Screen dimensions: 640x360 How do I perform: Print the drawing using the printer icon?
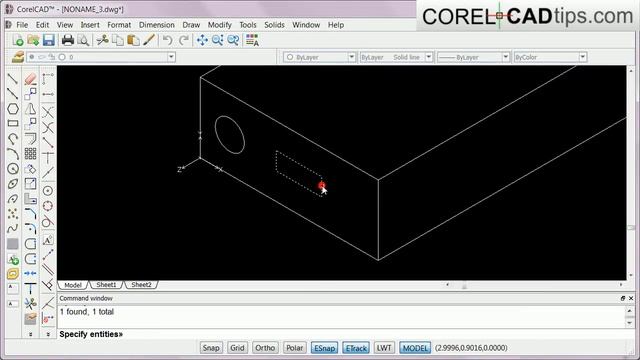click(x=68, y=40)
